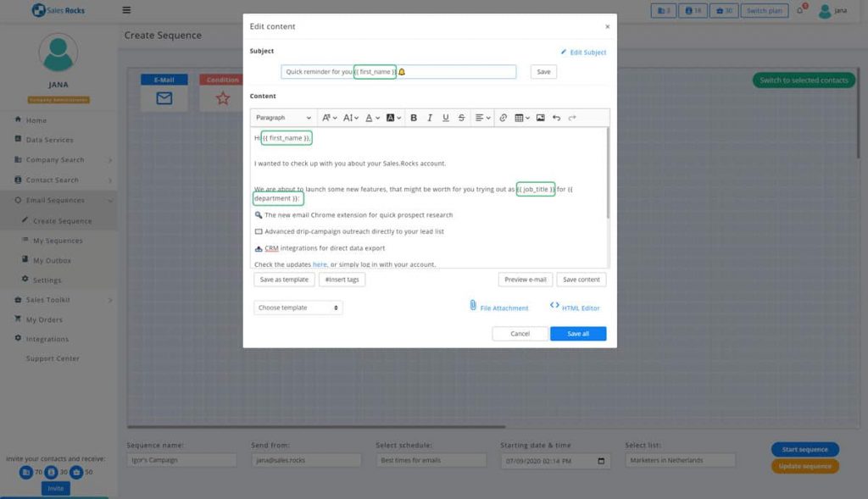The width and height of the screenshot is (868, 499).
Task: Click the strikethrough icon
Action: [x=461, y=118]
